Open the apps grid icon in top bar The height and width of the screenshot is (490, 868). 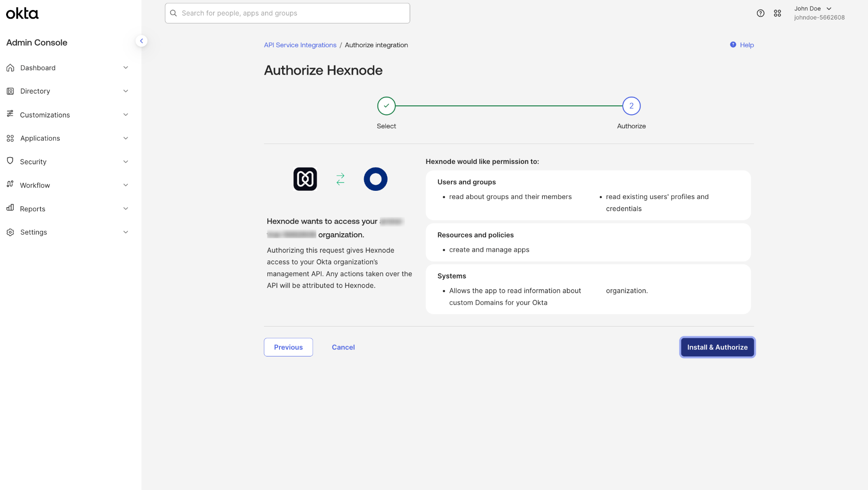(x=777, y=13)
